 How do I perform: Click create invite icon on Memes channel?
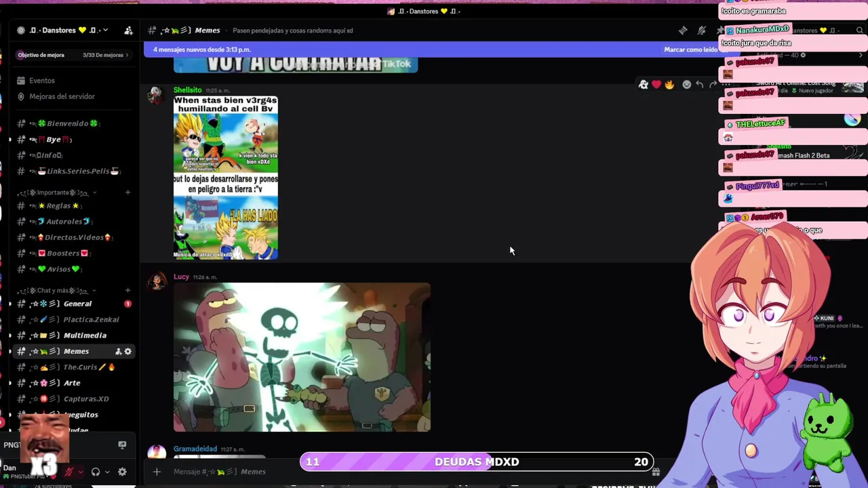pyautogui.click(x=118, y=351)
